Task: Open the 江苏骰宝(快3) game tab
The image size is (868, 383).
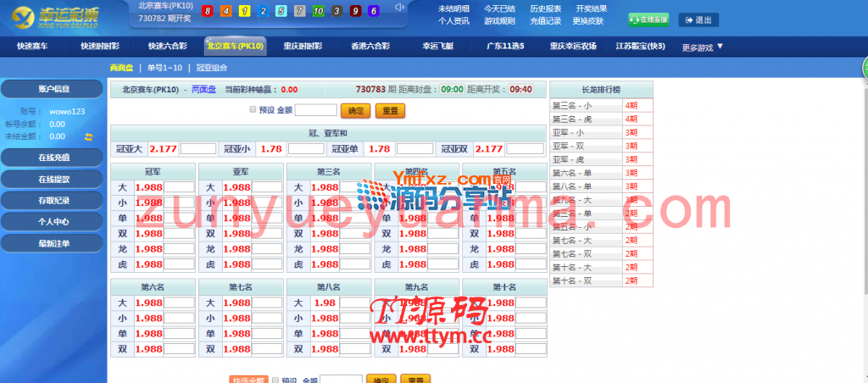Action: [x=641, y=47]
